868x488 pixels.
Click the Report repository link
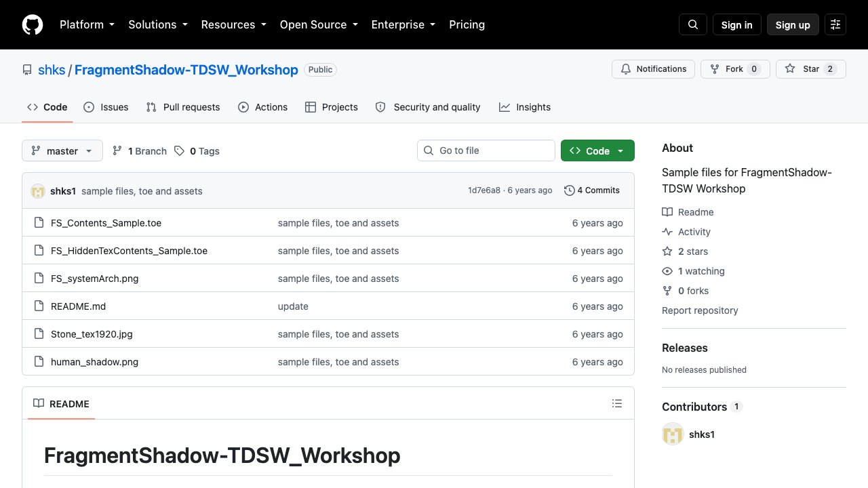[x=700, y=310]
